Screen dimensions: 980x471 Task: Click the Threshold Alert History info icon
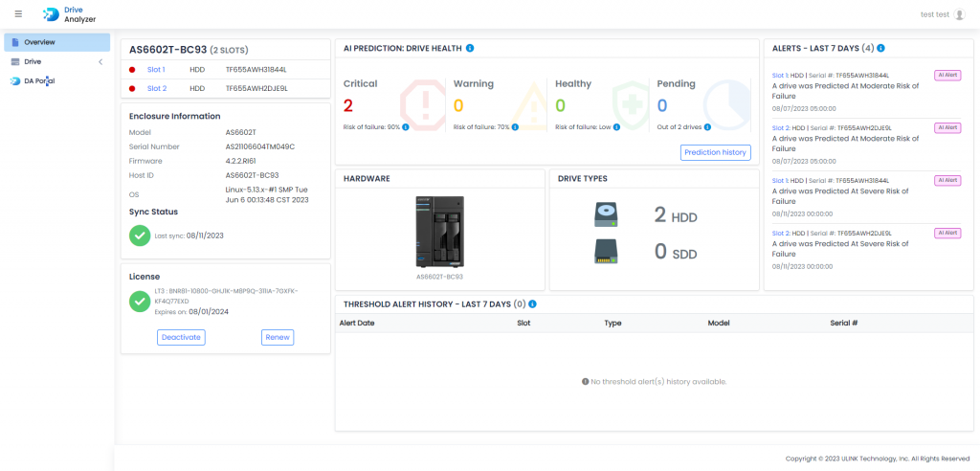click(x=532, y=304)
